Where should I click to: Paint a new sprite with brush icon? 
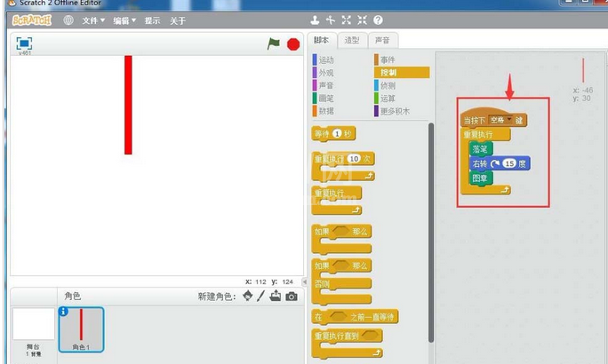click(261, 297)
